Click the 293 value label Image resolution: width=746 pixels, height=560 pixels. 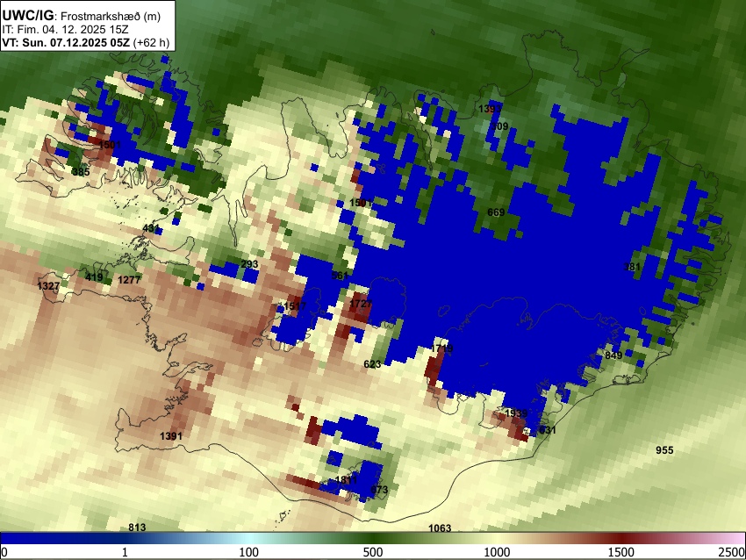point(249,264)
